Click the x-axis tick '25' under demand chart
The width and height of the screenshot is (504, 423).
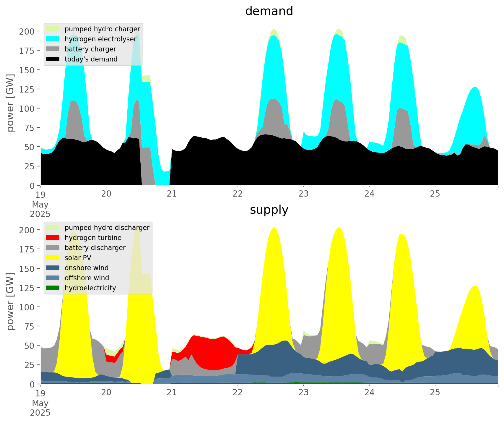coord(435,194)
